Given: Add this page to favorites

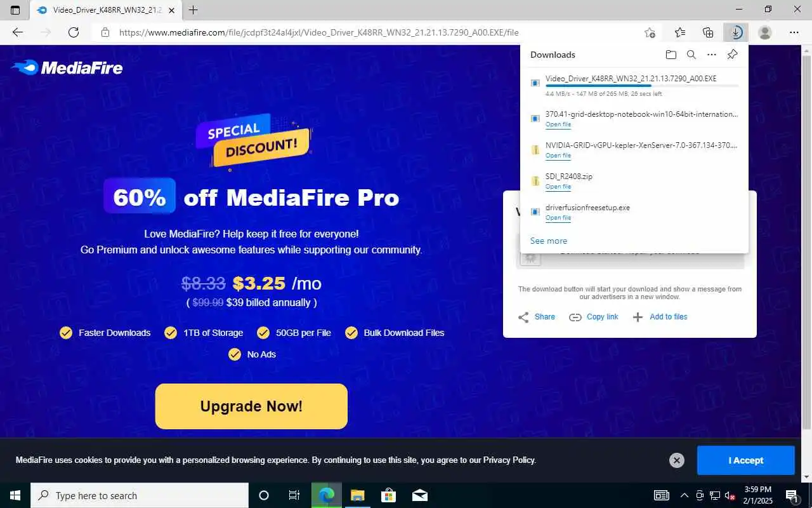Looking at the screenshot, I should [650, 32].
